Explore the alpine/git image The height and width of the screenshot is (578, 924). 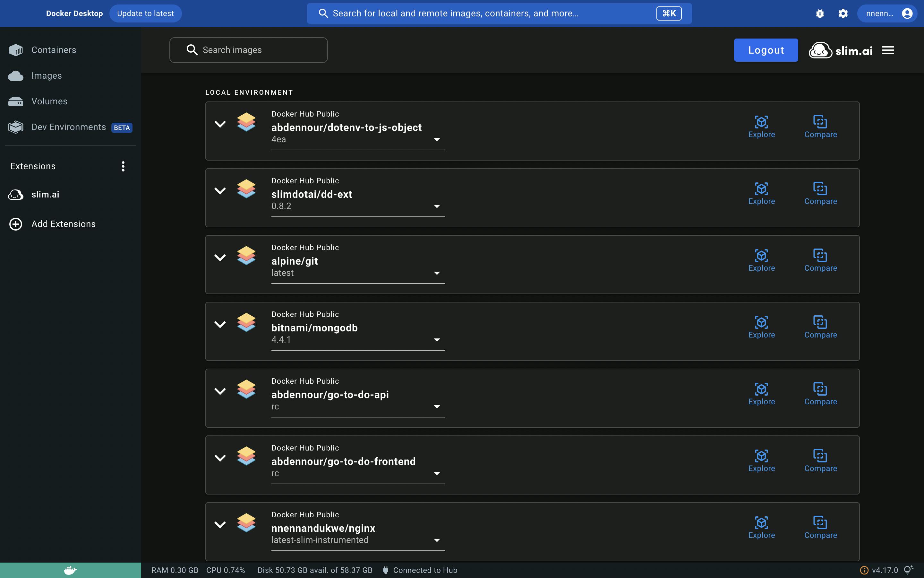(x=761, y=261)
